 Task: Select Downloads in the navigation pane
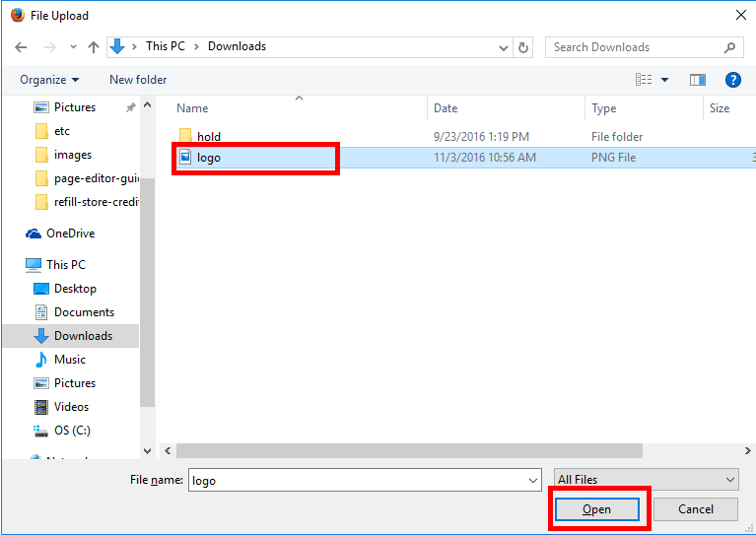point(73,336)
